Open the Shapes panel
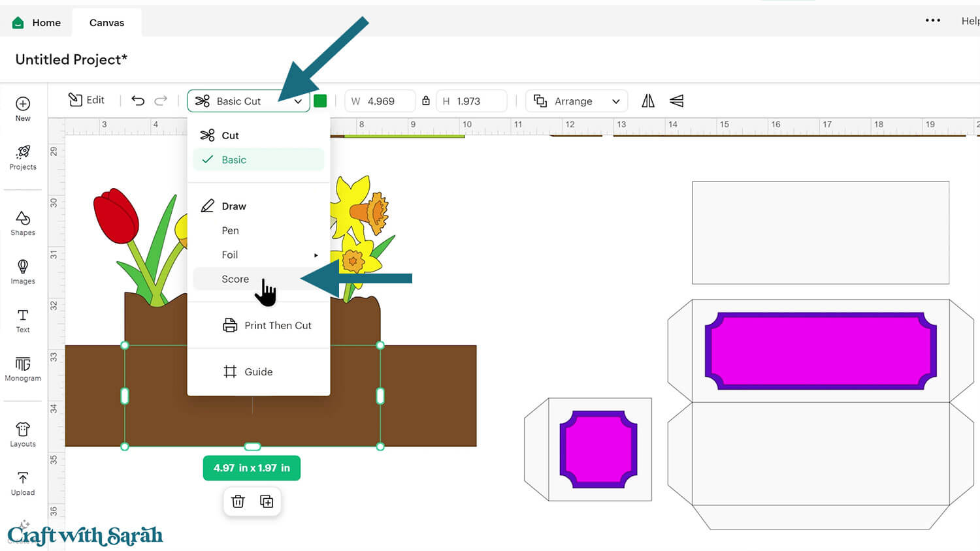 pyautogui.click(x=23, y=223)
